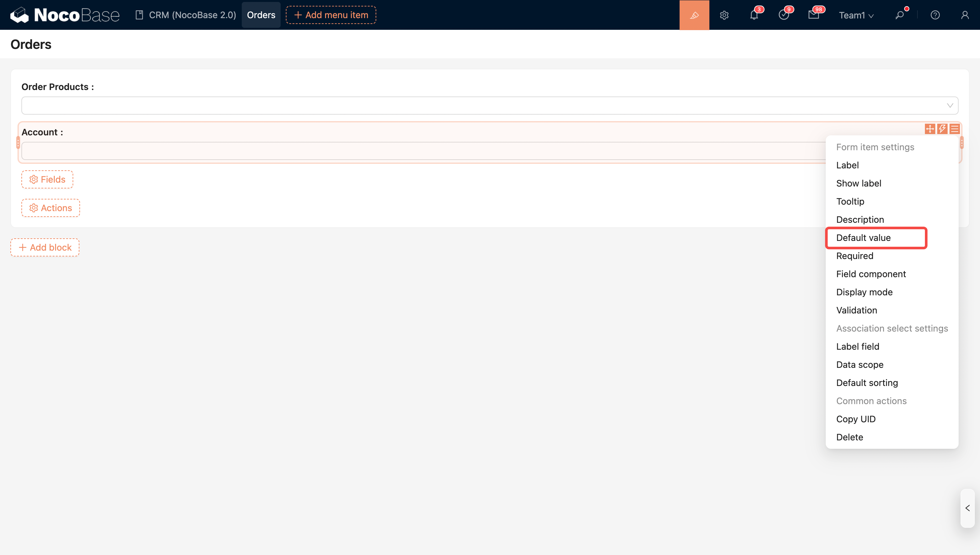Expand the collapsed side panel arrow
Viewport: 980px width, 555px height.
point(967,508)
